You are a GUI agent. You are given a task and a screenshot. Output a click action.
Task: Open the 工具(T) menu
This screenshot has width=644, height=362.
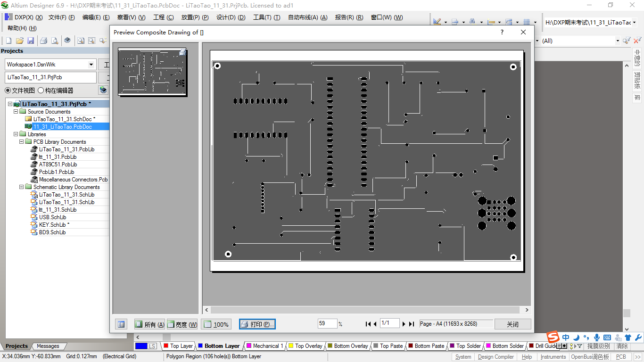[266, 17]
